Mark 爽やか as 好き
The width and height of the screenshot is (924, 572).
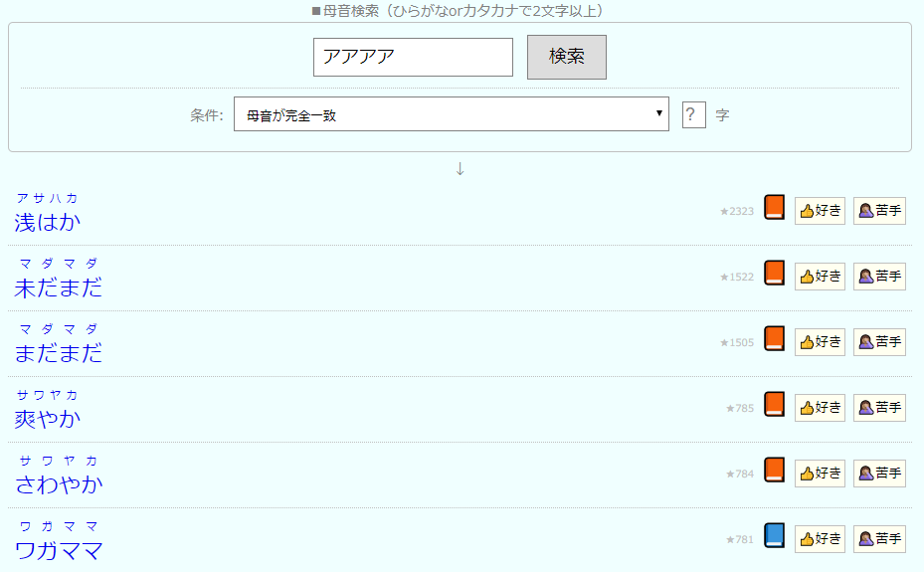pyautogui.click(x=820, y=408)
